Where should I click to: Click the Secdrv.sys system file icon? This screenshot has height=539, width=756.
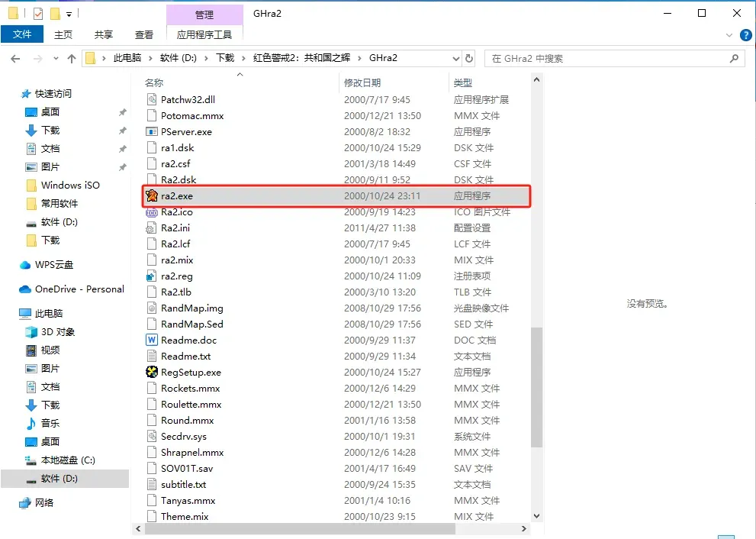pos(152,436)
